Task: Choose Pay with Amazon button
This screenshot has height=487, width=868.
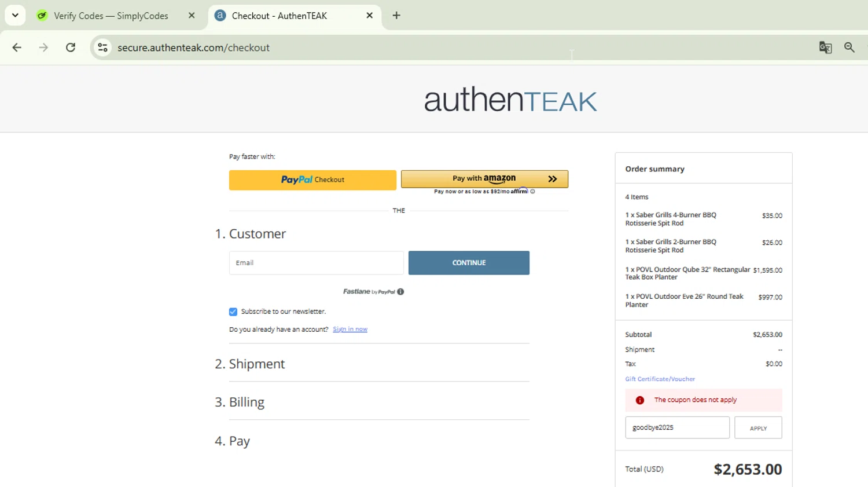Action: point(484,178)
